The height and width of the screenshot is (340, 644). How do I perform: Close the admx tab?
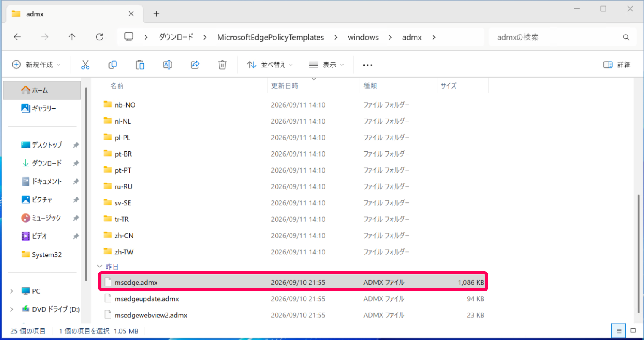[131, 13]
